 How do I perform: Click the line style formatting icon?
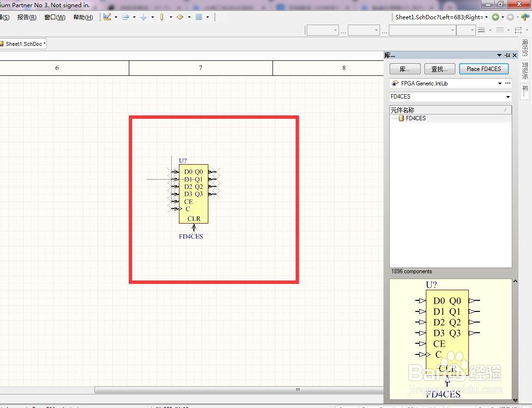500,30
